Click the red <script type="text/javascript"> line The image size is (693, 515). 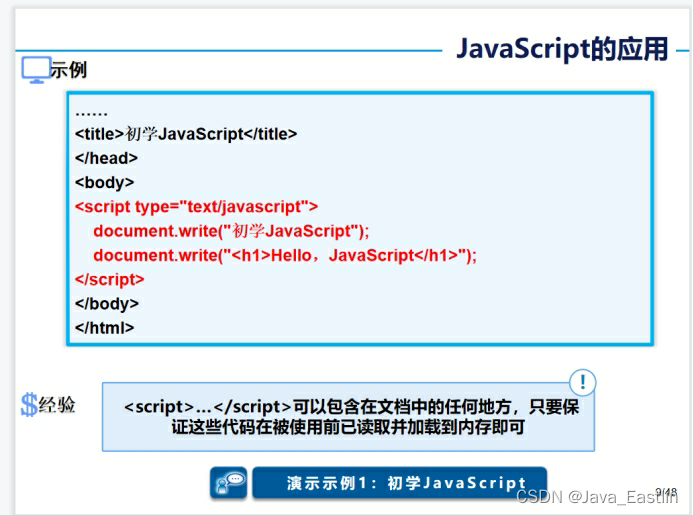[196, 207]
